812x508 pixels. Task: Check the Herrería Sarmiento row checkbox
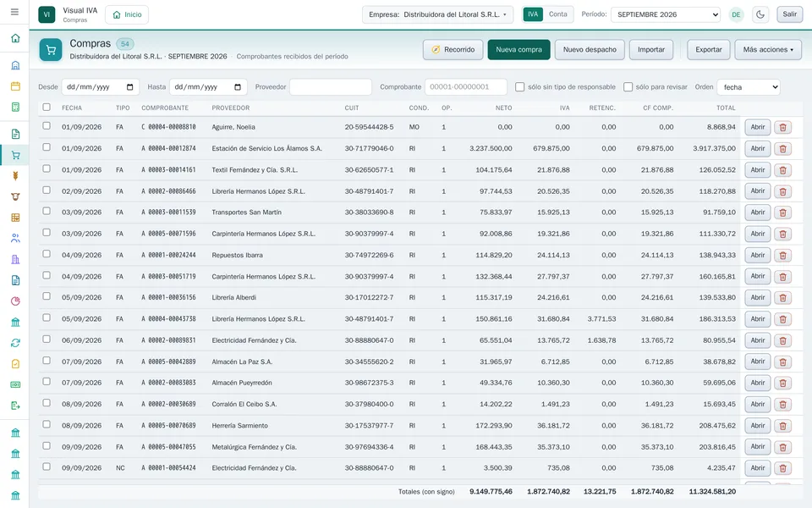click(47, 424)
